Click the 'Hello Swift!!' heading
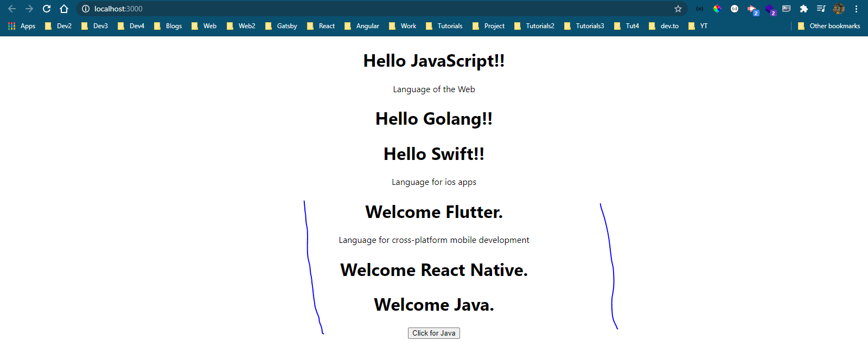Image resolution: width=868 pixels, height=347 pixels. coord(434,154)
